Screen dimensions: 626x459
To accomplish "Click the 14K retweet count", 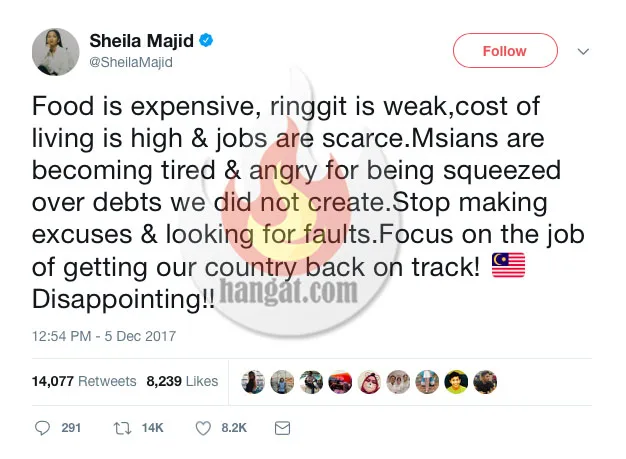I will (x=152, y=427).
